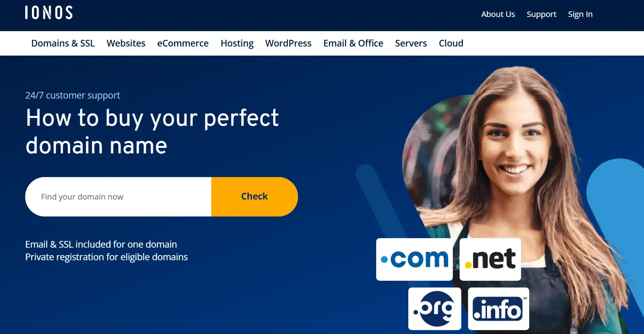Click the domain name page headline

152,132
